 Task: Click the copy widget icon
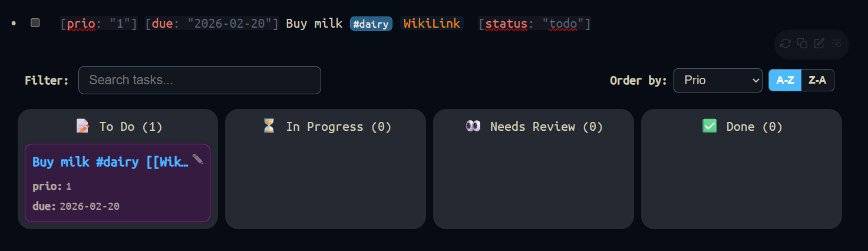(802, 43)
